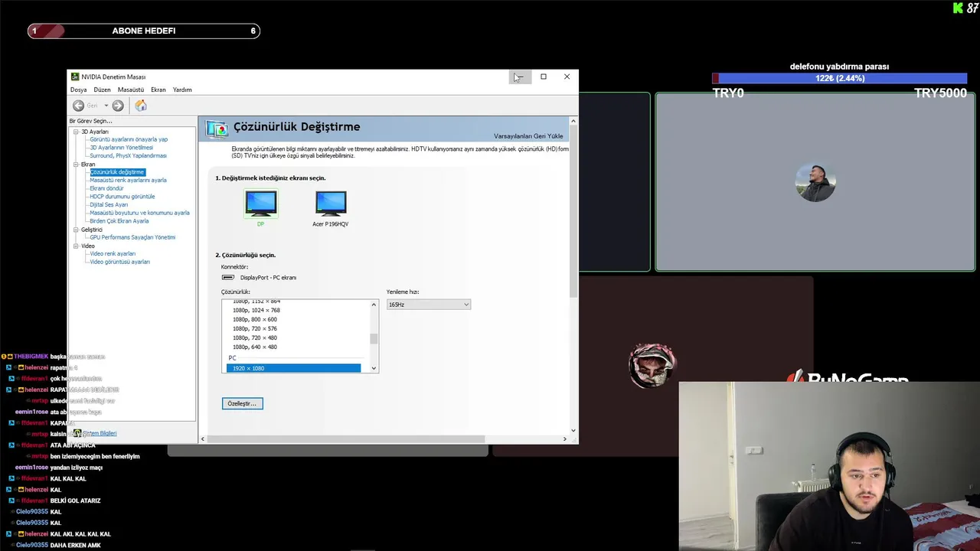Viewport: 980px width, 551px height.
Task: Open Surround, PhysX Yapılandırması
Action: coord(128,155)
